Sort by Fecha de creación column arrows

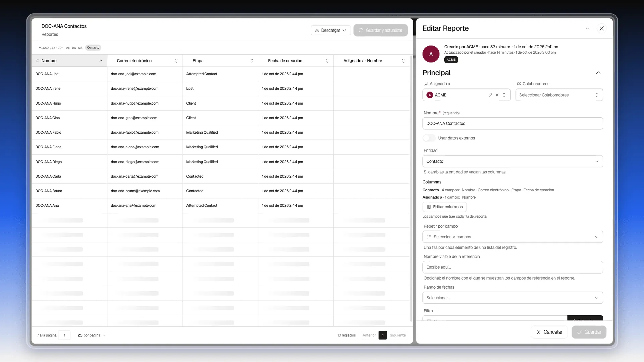(x=327, y=61)
